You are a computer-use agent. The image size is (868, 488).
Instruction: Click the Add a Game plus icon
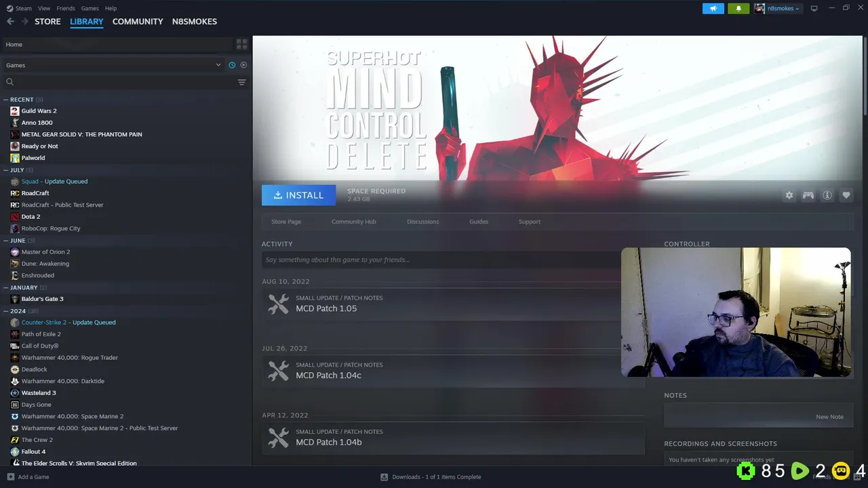click(9, 477)
